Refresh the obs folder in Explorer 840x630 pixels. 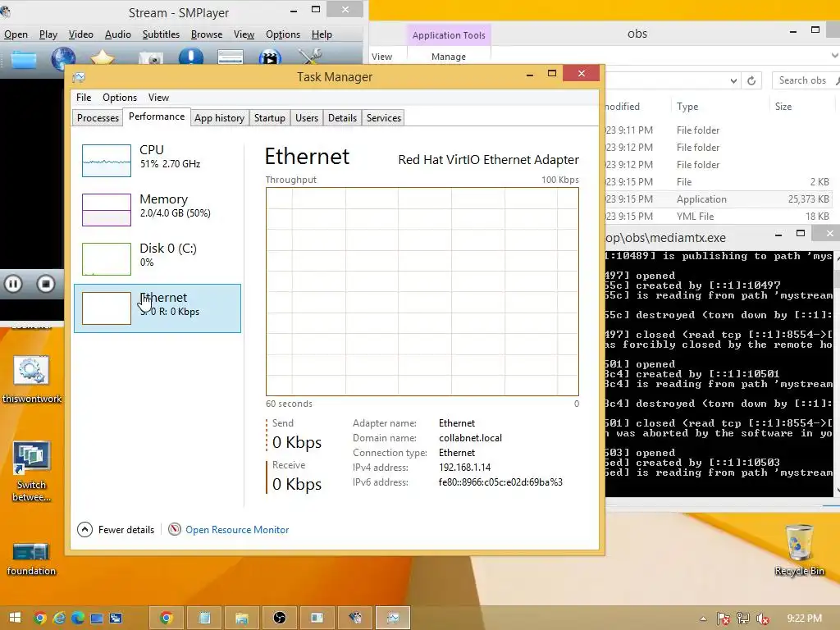click(x=751, y=81)
